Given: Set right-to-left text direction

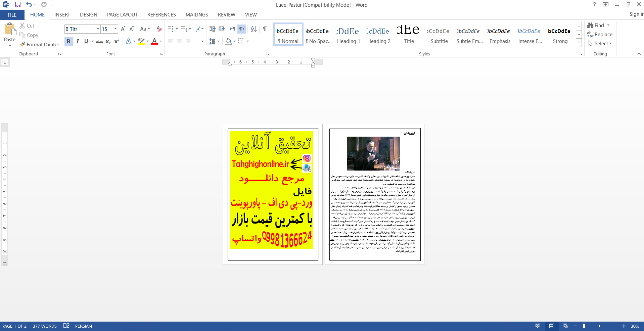Looking at the screenshot, I should click(x=242, y=29).
